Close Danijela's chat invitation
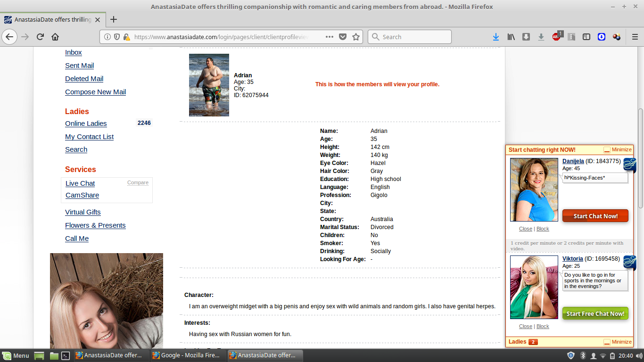This screenshot has height=362, width=644. (525, 229)
